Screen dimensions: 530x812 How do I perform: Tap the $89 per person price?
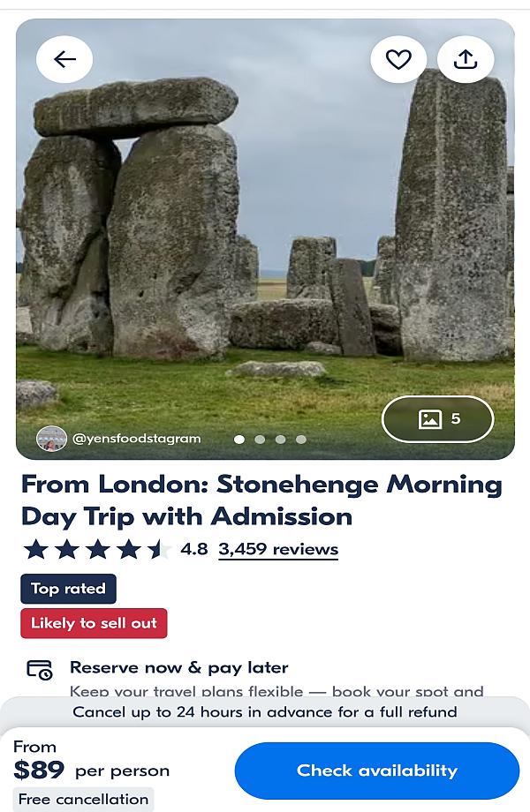(x=92, y=771)
